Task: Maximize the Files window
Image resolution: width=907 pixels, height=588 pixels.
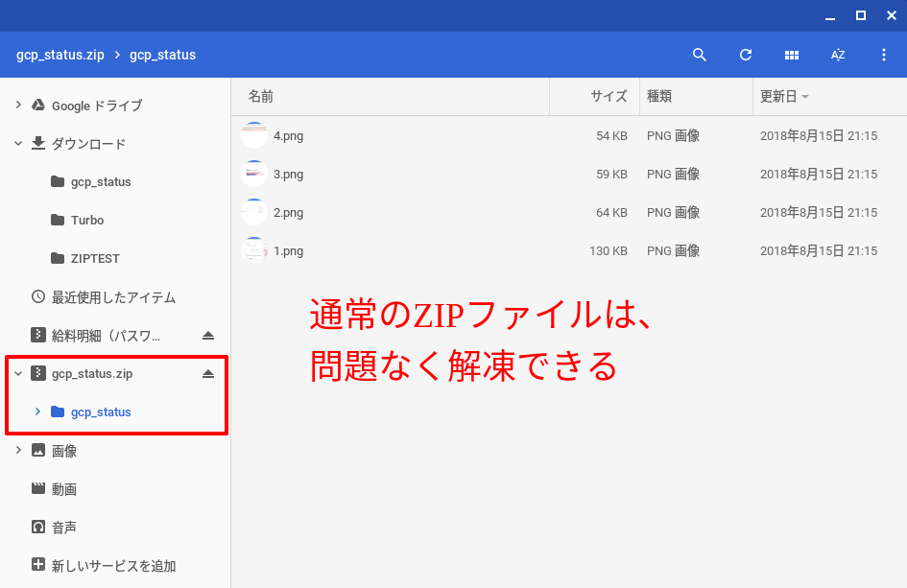Action: coord(861,15)
